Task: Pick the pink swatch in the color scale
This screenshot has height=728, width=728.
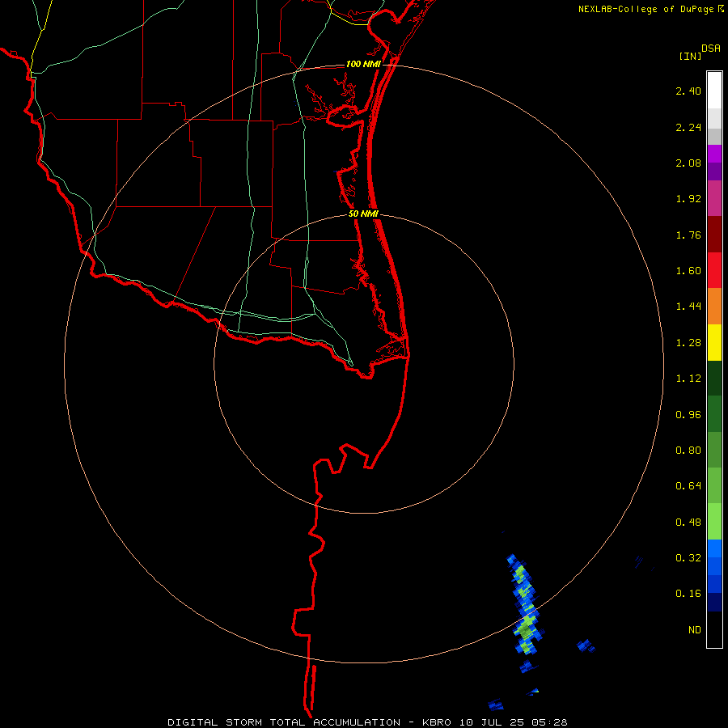Action: point(714,199)
